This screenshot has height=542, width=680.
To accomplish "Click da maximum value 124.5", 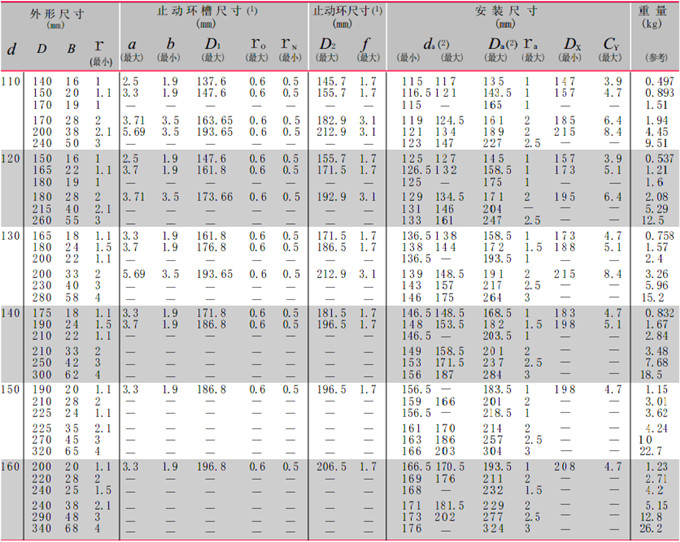I will click(450, 120).
